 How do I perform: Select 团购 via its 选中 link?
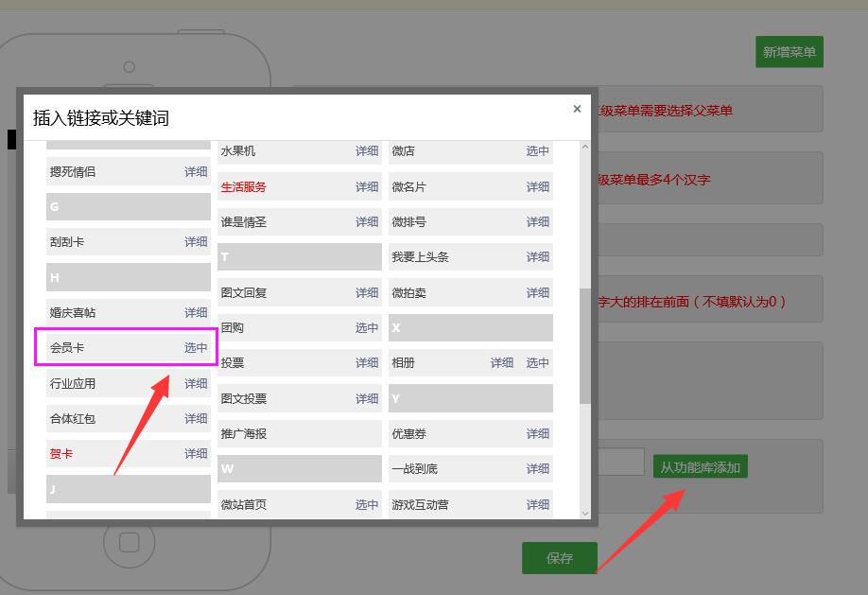point(367,327)
